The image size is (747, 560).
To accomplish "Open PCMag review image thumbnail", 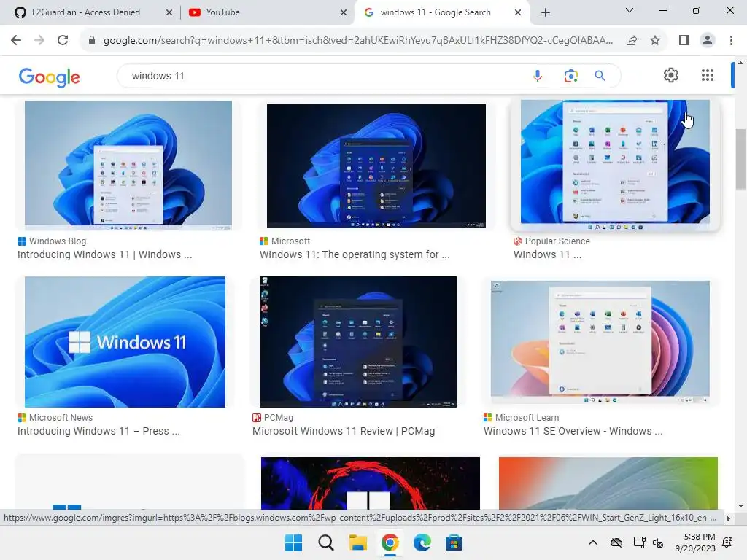I will [357, 342].
